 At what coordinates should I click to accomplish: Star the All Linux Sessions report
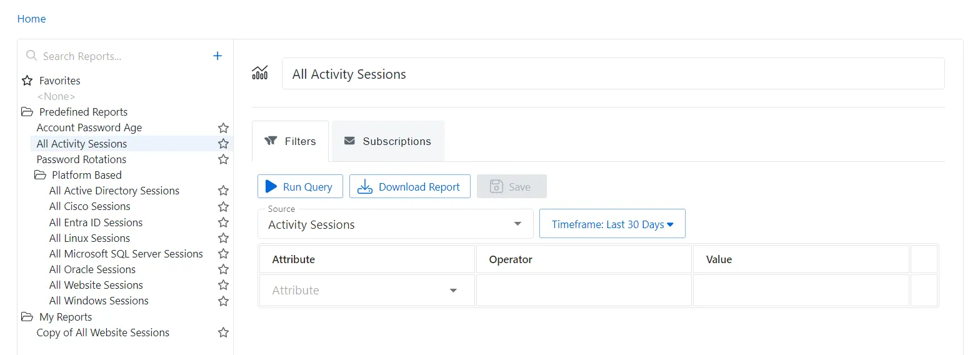point(223,238)
